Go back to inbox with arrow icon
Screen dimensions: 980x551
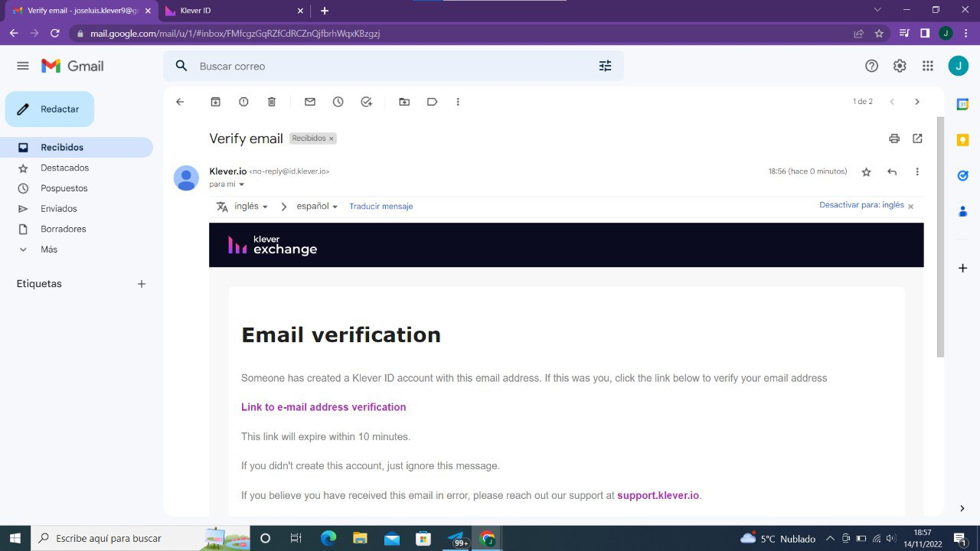pyautogui.click(x=180, y=102)
